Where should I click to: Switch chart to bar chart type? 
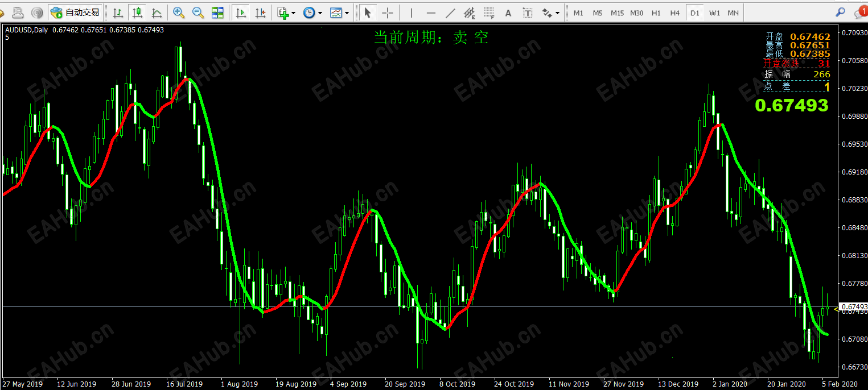(x=117, y=12)
